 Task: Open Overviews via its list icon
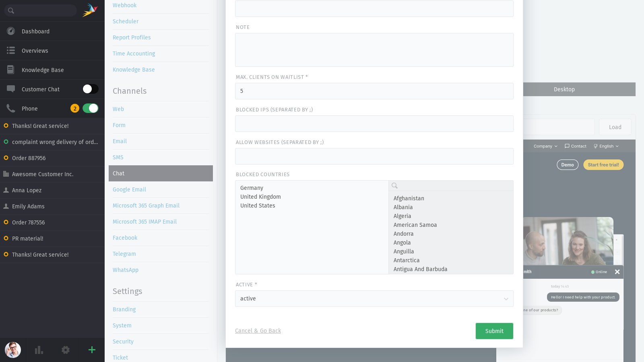(11, 50)
